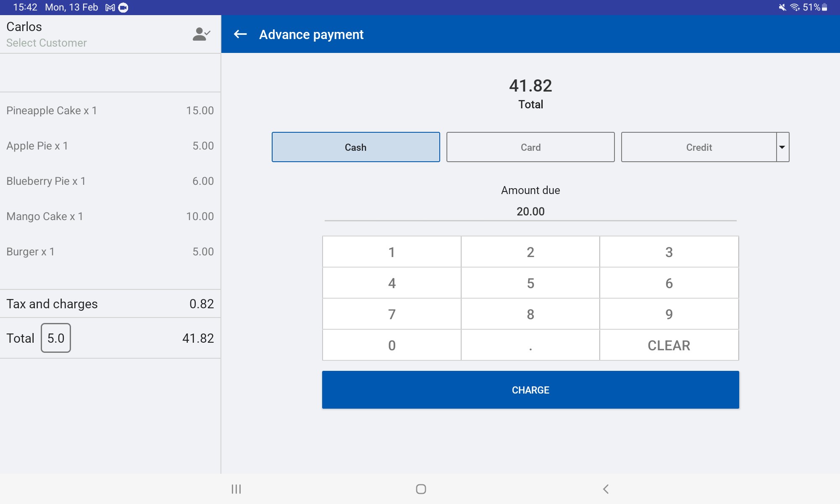Tap the Wi-Fi status icon
840x504 pixels.
tap(795, 8)
